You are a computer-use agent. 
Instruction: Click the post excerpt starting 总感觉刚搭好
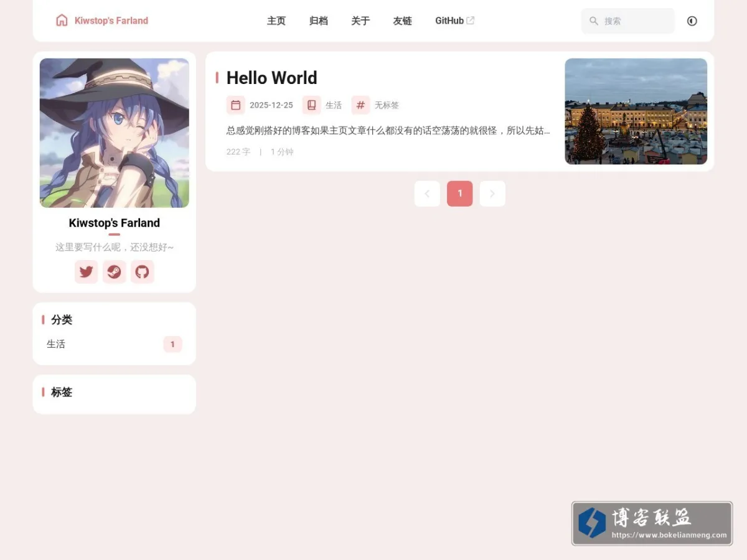[388, 131]
